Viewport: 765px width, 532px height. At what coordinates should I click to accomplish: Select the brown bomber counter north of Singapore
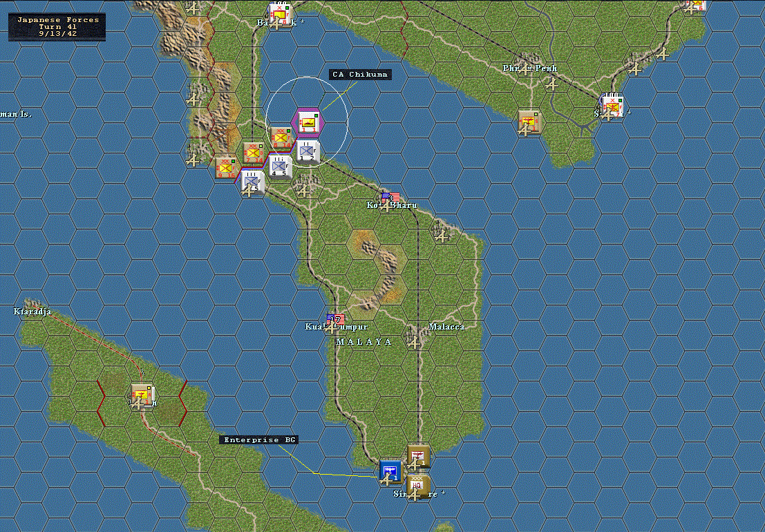click(x=418, y=456)
